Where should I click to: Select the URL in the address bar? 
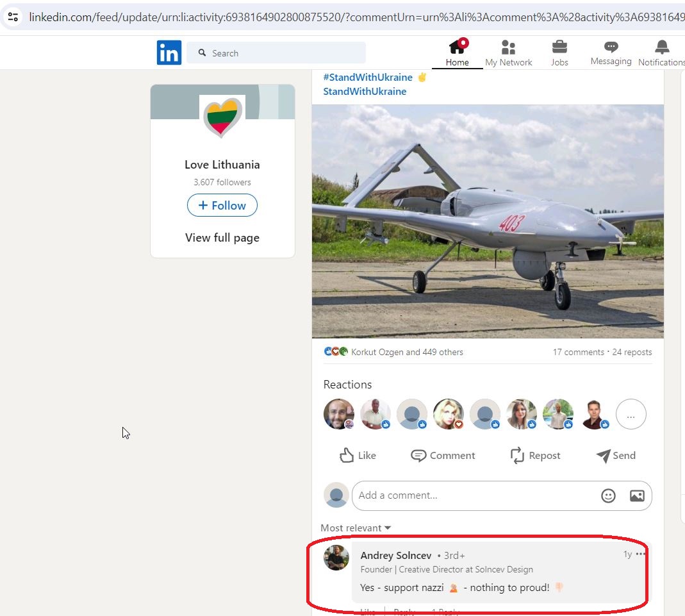(356, 17)
